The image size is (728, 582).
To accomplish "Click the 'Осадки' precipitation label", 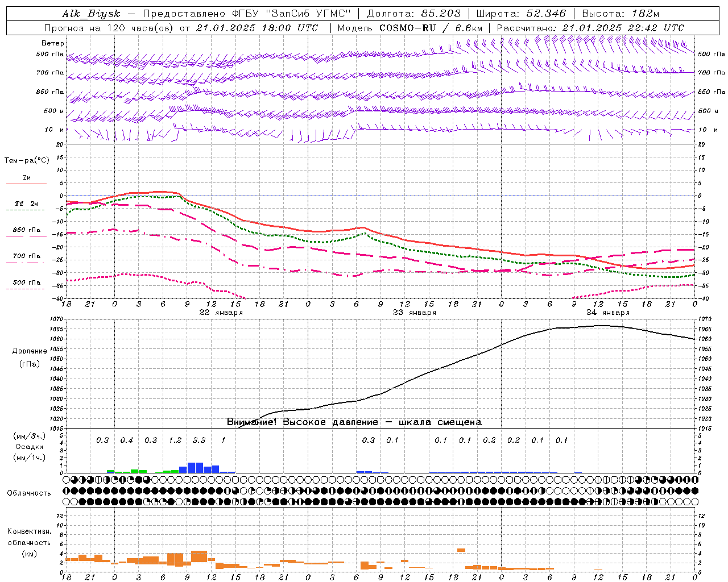I will coord(30,447).
